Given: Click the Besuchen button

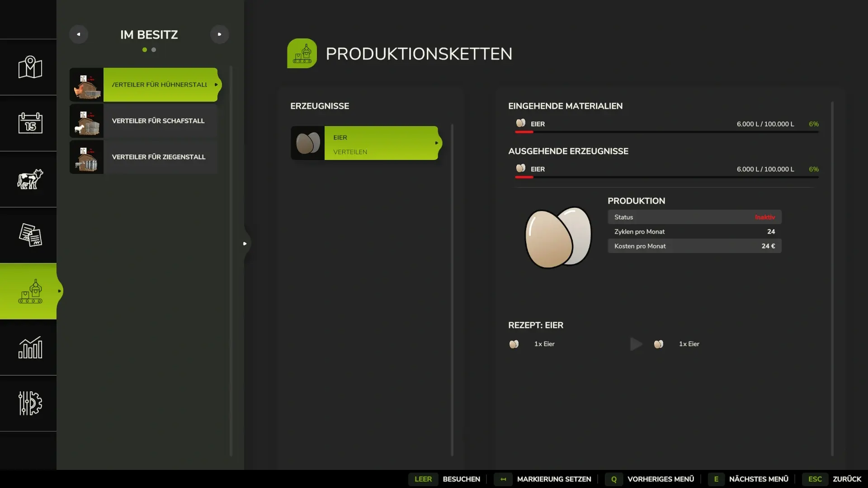Looking at the screenshot, I should click(461, 479).
